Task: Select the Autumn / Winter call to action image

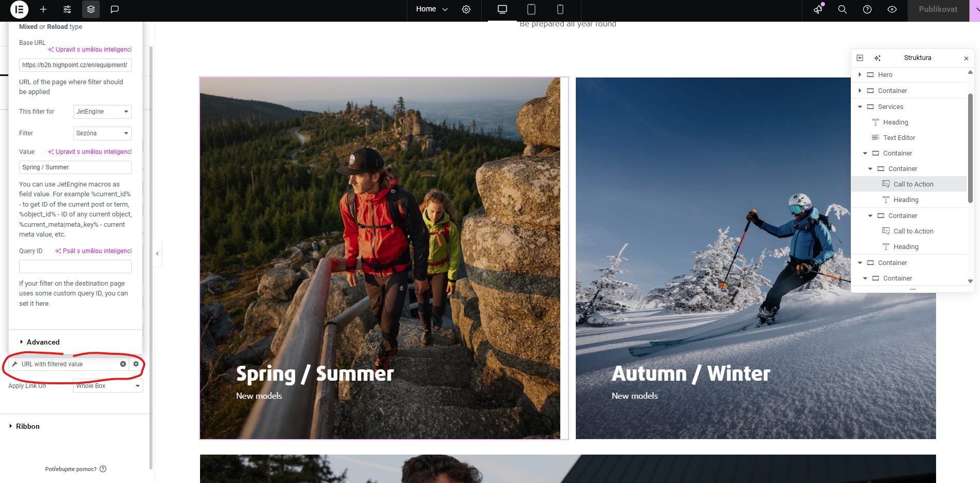Action: click(756, 258)
